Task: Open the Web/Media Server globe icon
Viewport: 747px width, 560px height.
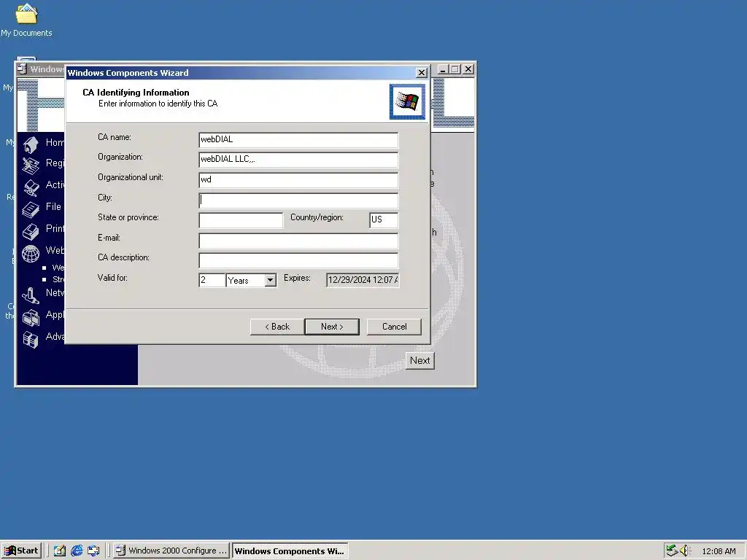Action: [x=31, y=253]
